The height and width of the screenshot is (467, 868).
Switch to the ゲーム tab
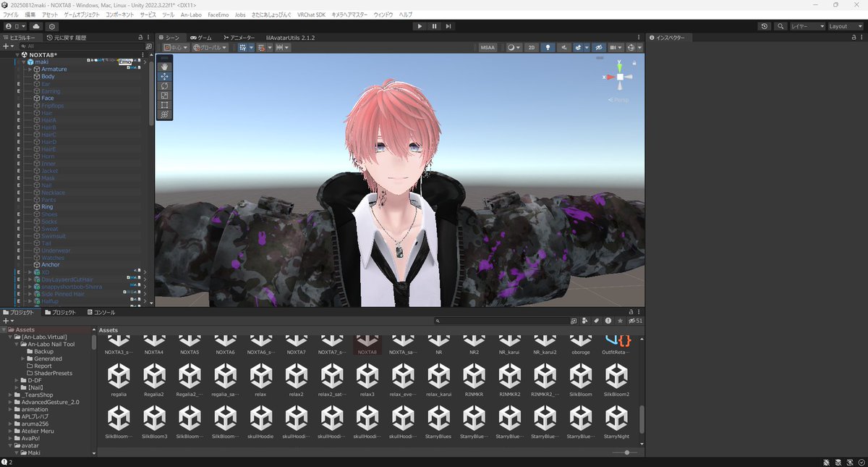[201, 37]
